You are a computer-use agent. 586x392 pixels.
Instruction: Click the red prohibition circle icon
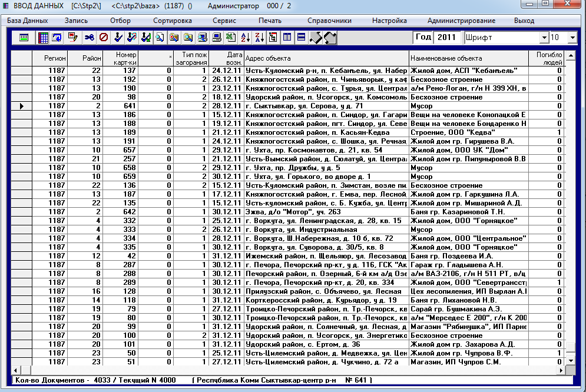click(x=104, y=37)
